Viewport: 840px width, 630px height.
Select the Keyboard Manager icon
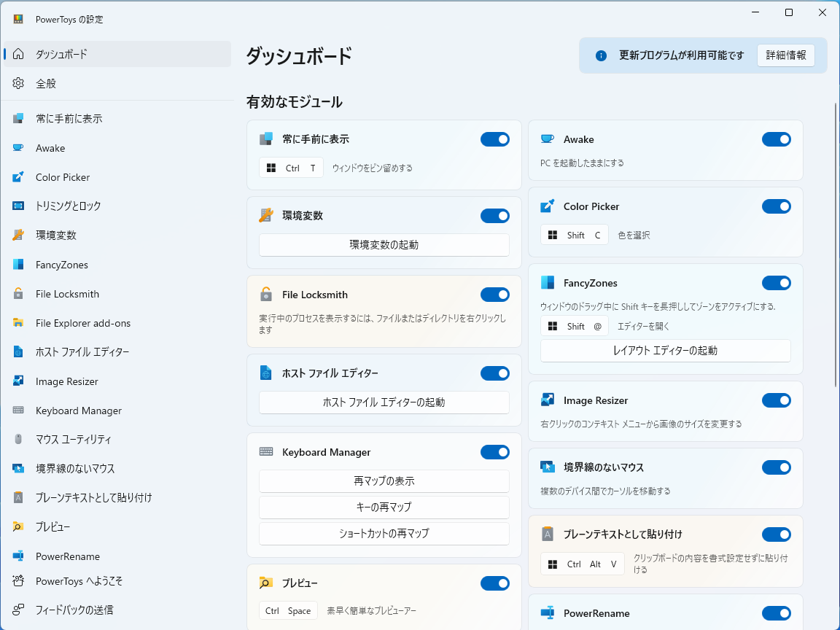[x=17, y=411]
